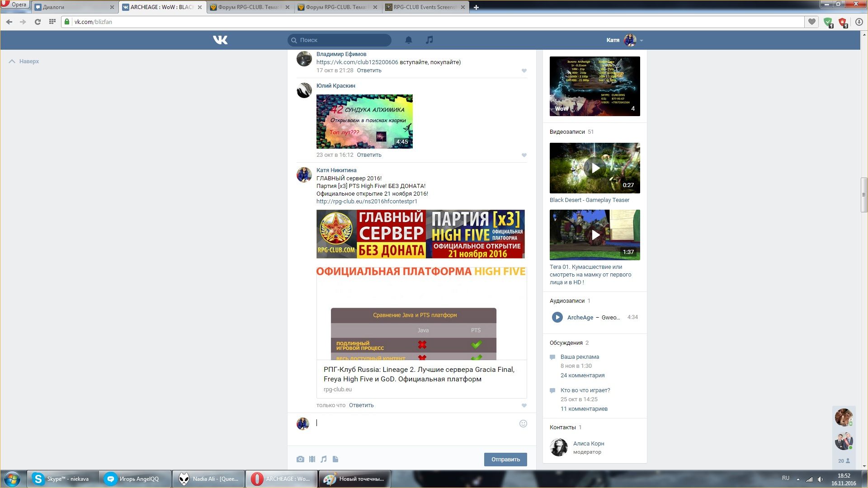Switch to RPG-CLUB Events Screenshots tab
Screen dimensions: 868x488
tap(425, 7)
